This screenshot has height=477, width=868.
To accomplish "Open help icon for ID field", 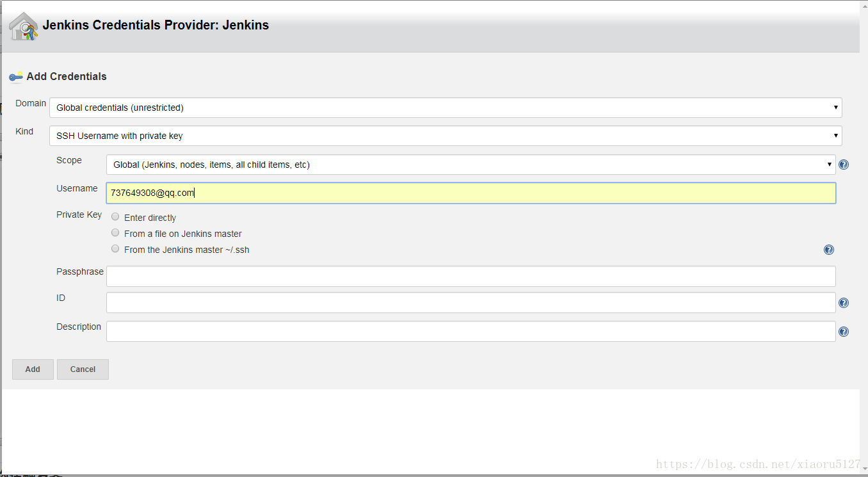I will click(844, 303).
